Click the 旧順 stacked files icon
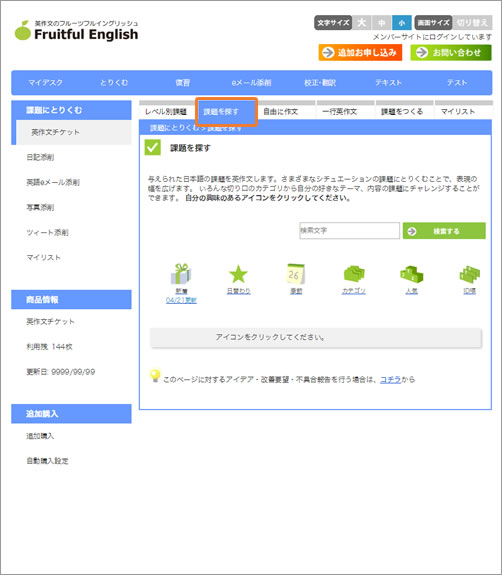The width and height of the screenshot is (502, 575). 469,274
